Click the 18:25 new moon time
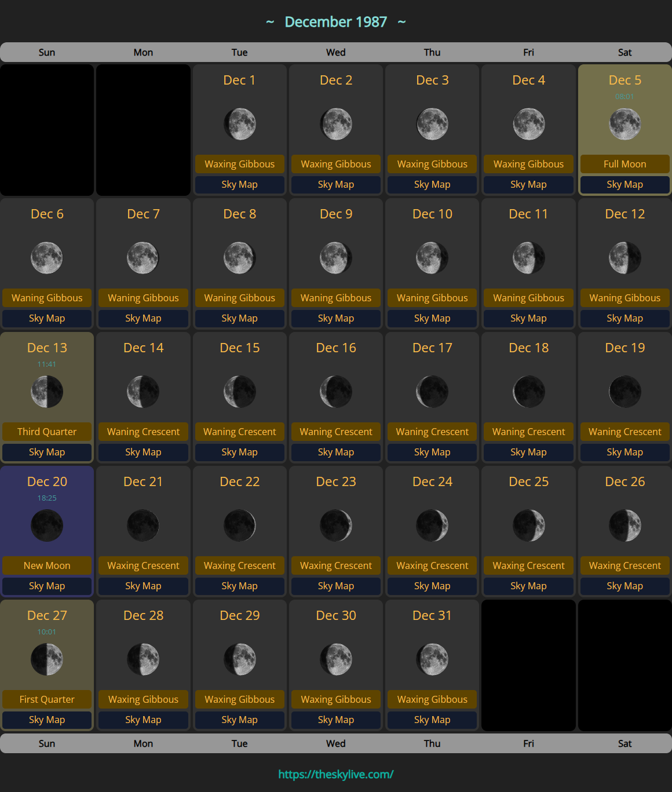The height and width of the screenshot is (792, 672). (47, 498)
